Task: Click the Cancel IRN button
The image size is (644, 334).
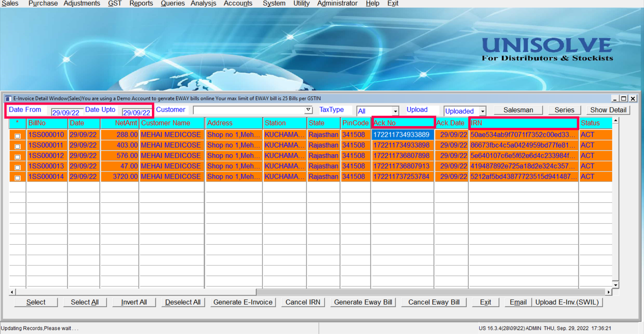Action: click(x=303, y=302)
